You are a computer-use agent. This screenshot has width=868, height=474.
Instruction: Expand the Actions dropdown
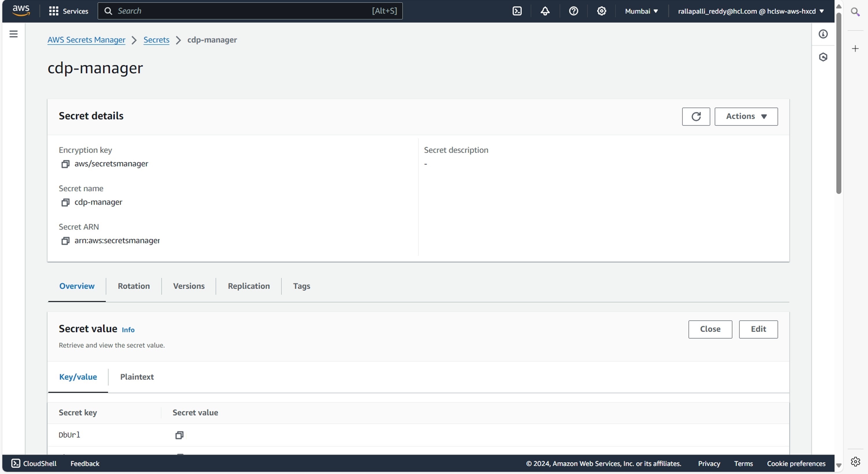(746, 117)
